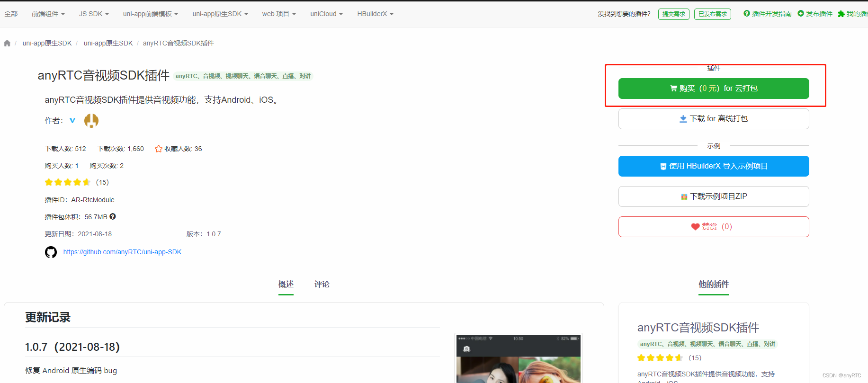Click the 提交需求 button
868x383 pixels.
coord(674,14)
